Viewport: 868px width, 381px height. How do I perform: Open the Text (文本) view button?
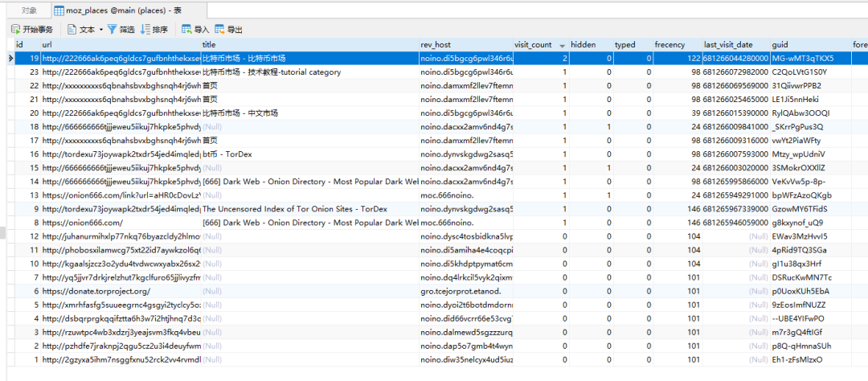[x=81, y=30]
